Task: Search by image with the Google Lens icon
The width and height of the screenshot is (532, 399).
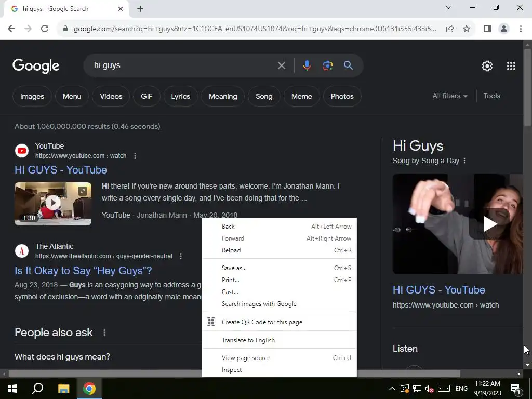Action: coord(328,65)
